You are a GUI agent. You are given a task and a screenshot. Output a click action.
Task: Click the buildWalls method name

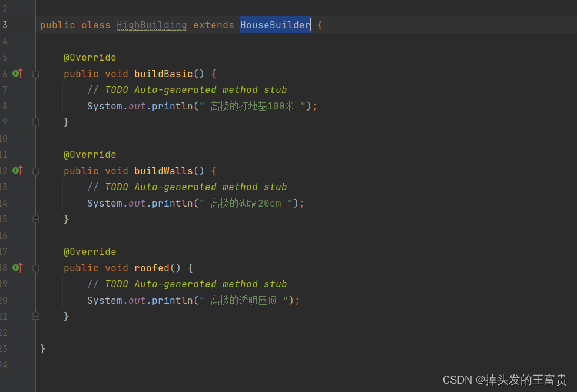click(x=164, y=171)
